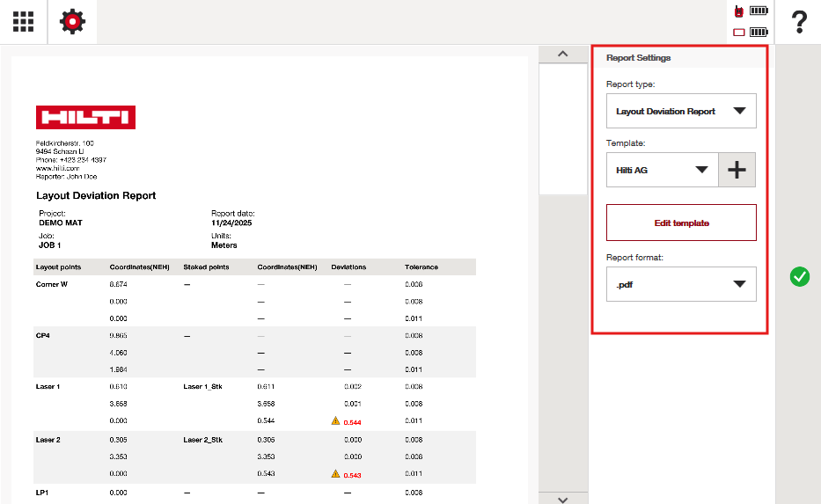Click the red settings gear icon
The width and height of the screenshot is (821, 504).
(x=72, y=22)
